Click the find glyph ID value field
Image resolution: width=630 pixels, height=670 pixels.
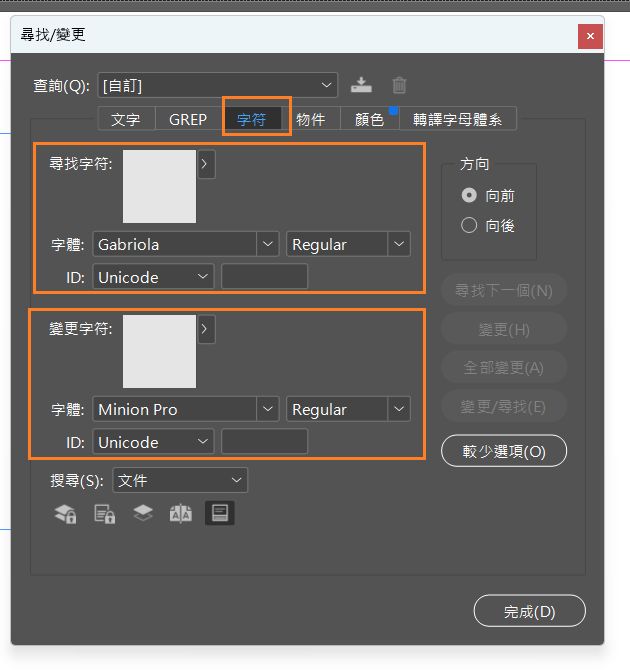(265, 277)
